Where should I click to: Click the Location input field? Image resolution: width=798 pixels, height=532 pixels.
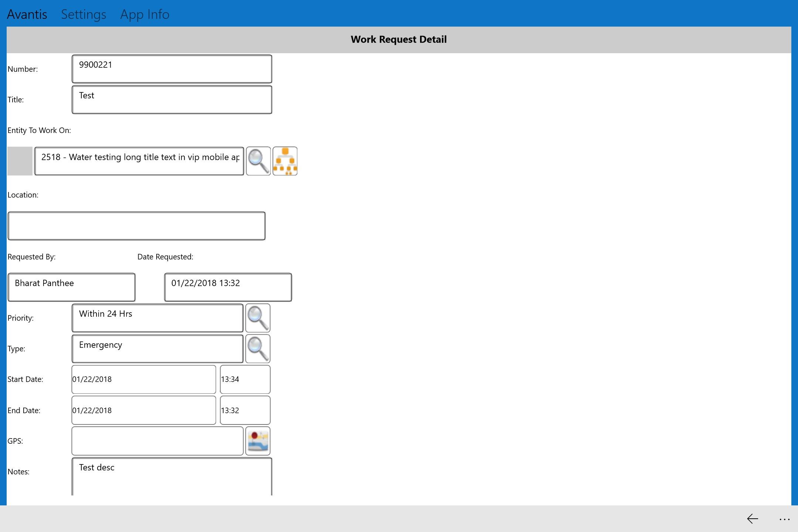137,226
